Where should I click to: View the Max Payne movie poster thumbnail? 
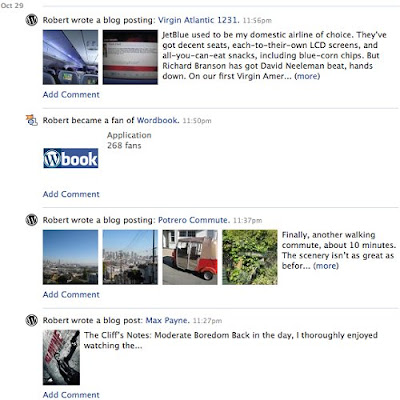tap(61, 357)
